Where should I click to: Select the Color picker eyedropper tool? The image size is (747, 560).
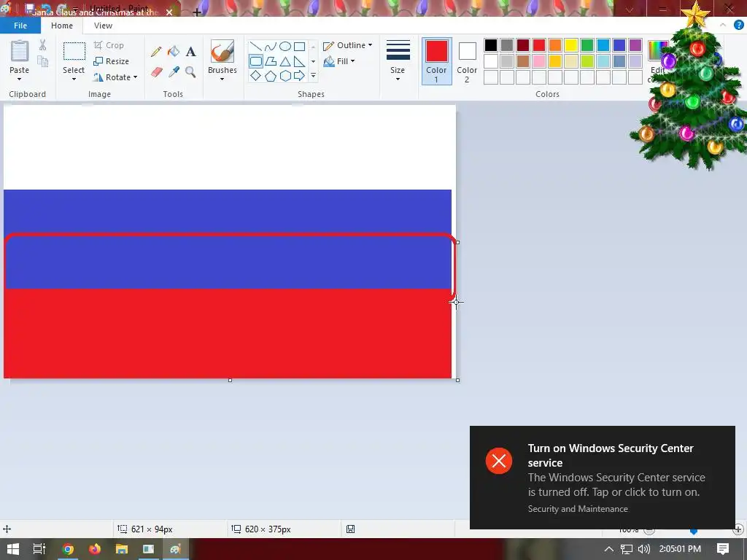click(174, 72)
